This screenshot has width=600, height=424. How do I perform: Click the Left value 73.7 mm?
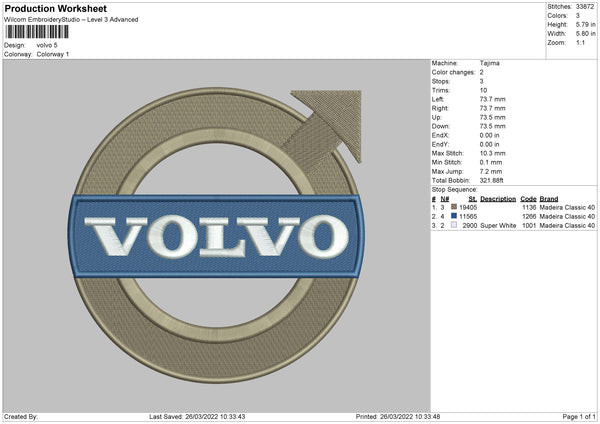tap(492, 99)
